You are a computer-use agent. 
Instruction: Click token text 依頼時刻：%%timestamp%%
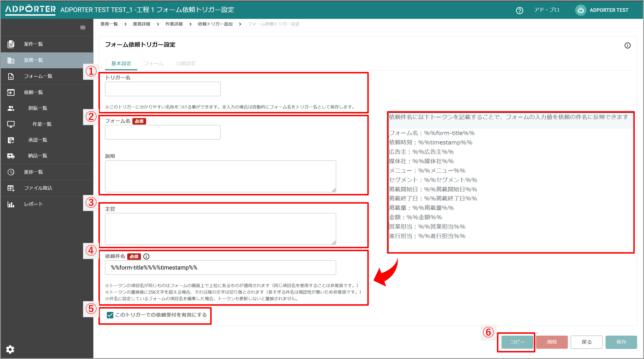coord(430,142)
